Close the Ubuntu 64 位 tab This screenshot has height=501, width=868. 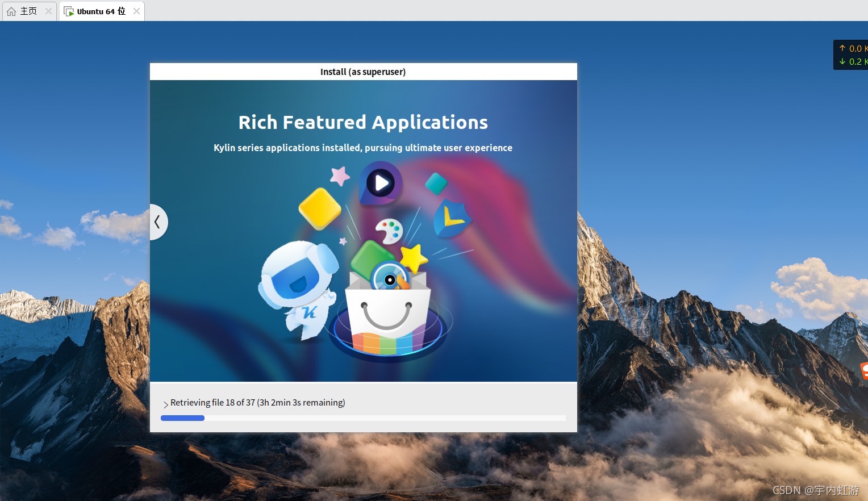(x=136, y=11)
